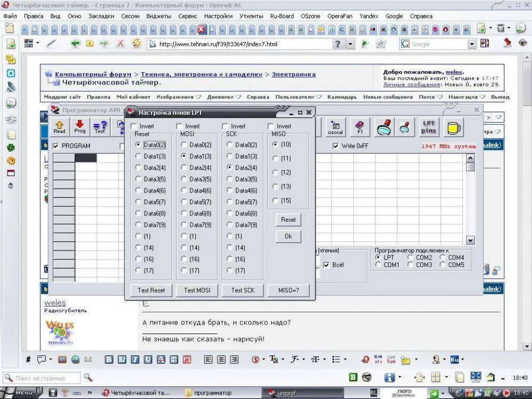The width and height of the screenshot is (532, 399).
Task: Enable Invert checkbox for MOSI
Action: [x=179, y=126]
